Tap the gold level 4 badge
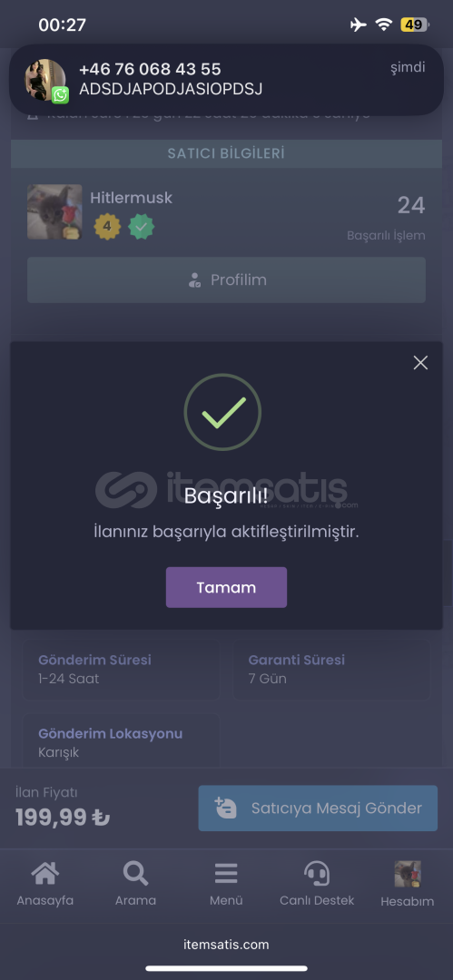The height and width of the screenshot is (980, 453). 107,227
